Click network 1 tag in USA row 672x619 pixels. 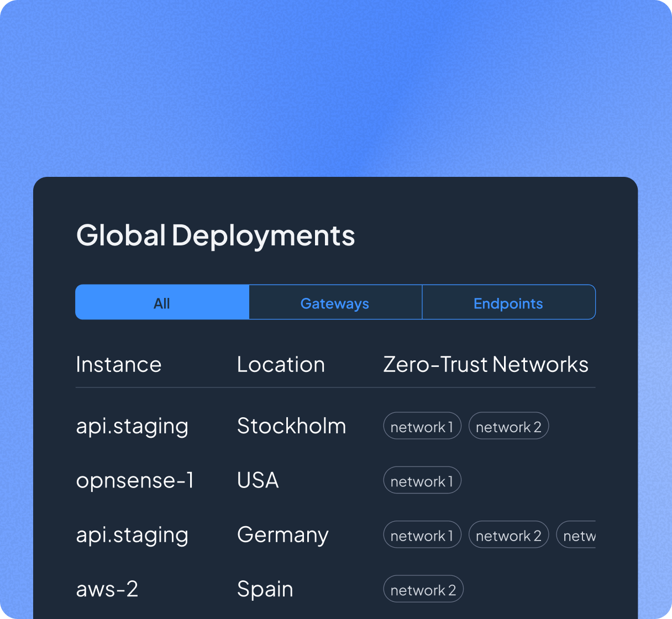click(422, 480)
